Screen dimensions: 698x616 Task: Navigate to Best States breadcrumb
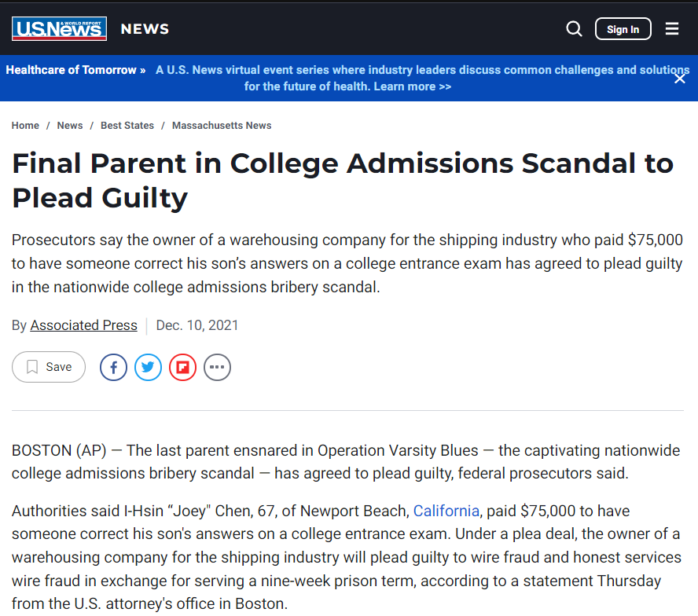[127, 126]
